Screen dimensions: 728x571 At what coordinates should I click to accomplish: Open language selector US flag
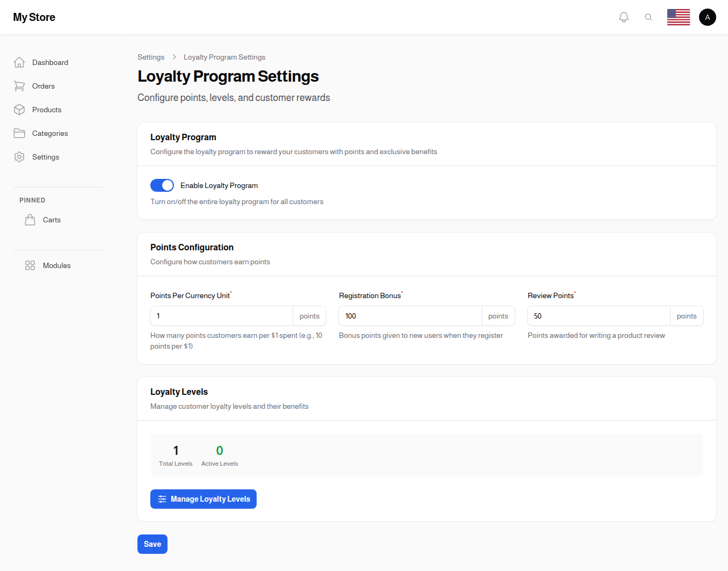(x=678, y=17)
